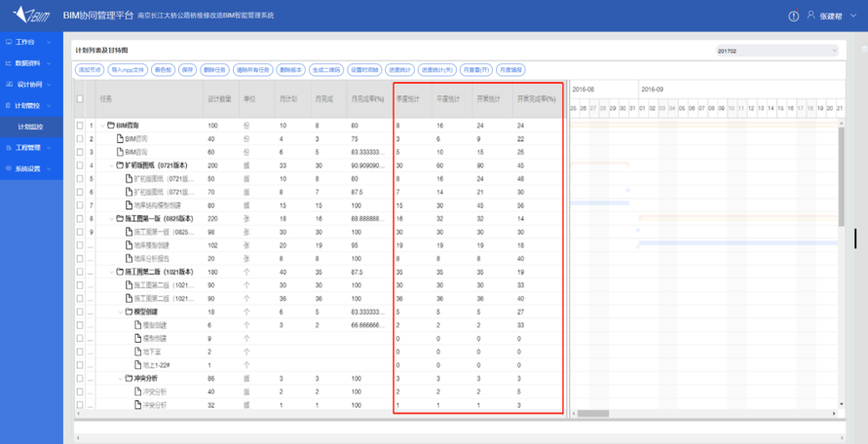
Task: Open the 工作台 sidebar menu
Action: pyautogui.click(x=31, y=42)
